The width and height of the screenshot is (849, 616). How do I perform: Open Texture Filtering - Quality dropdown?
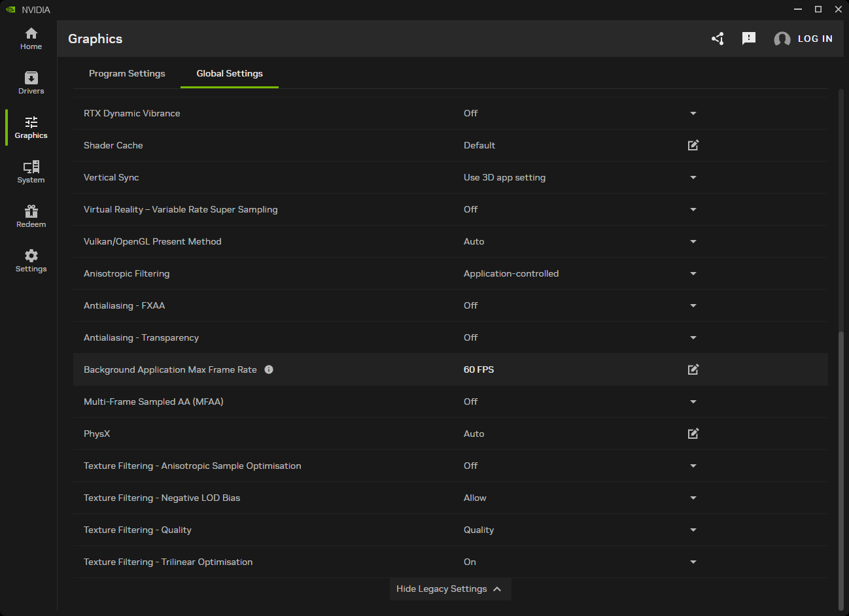693,530
